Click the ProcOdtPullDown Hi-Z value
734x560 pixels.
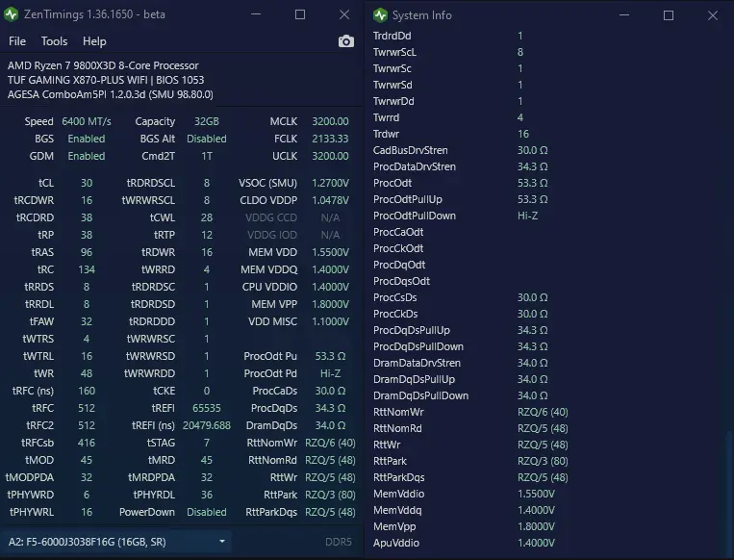tap(527, 216)
